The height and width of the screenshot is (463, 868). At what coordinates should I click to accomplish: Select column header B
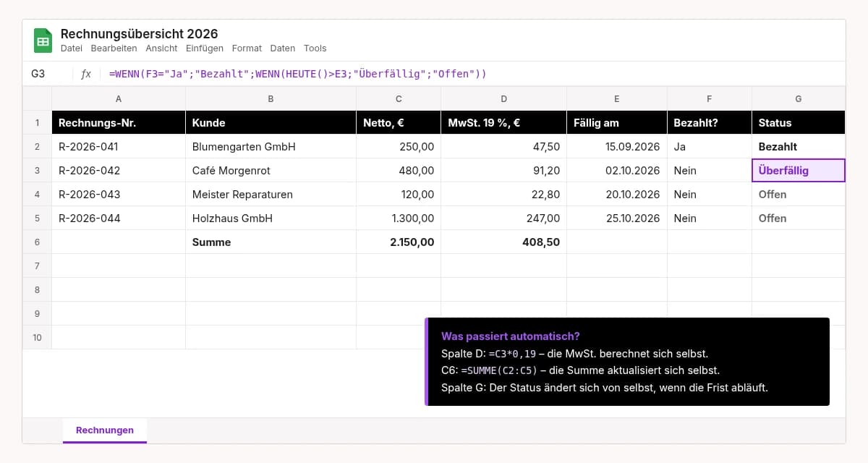271,98
